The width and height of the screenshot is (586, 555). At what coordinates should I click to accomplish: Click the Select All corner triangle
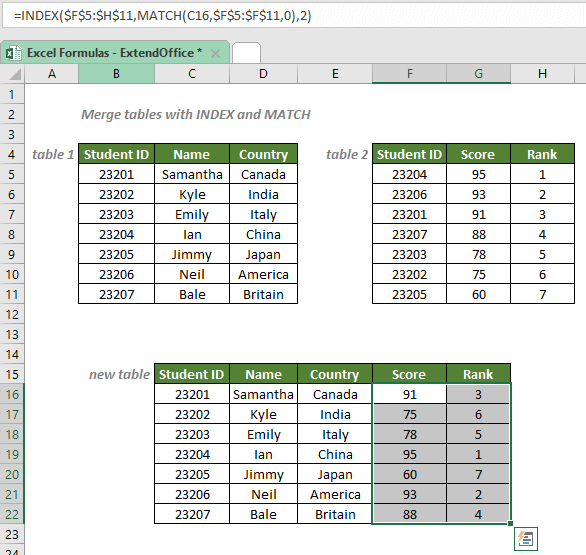(x=15, y=74)
